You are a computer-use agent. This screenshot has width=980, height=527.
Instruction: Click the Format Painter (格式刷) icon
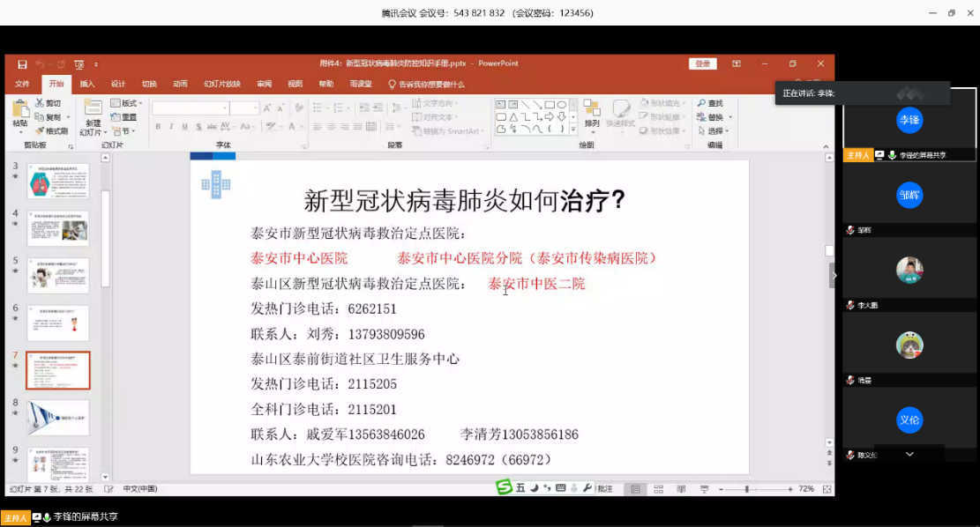52,130
